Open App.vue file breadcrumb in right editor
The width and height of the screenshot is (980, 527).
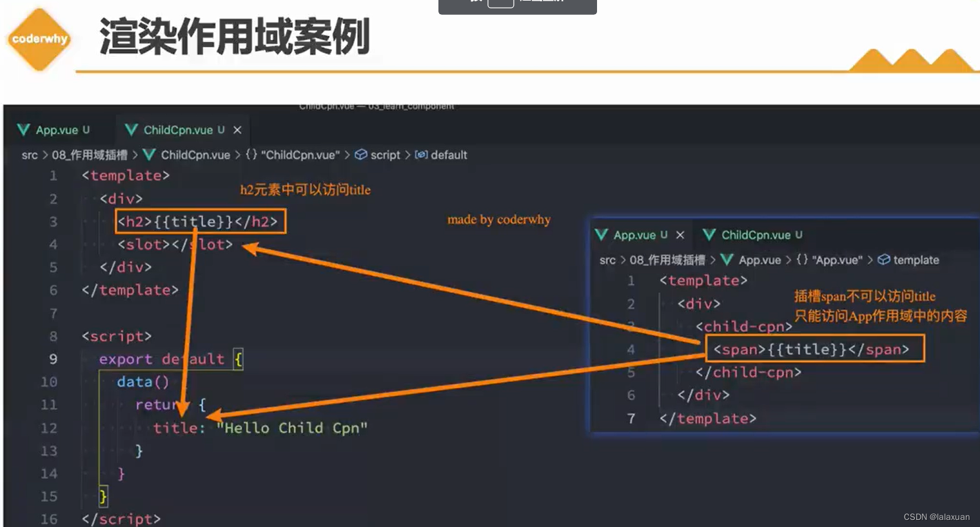tap(759, 260)
